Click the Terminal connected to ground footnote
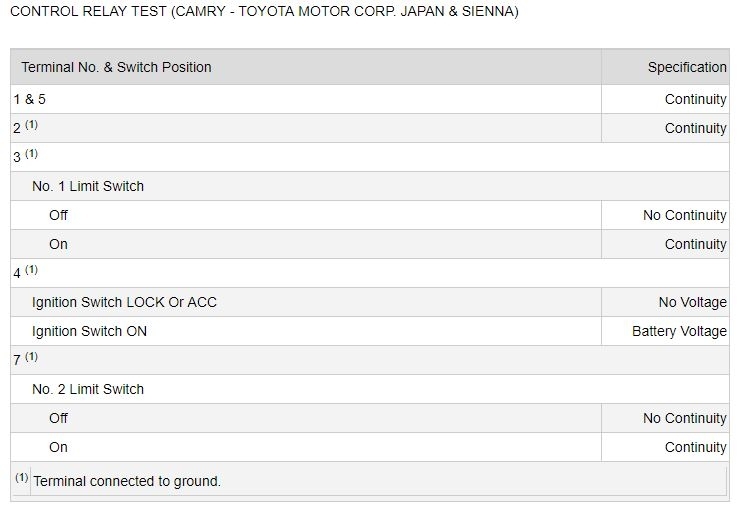 pyautogui.click(x=127, y=481)
